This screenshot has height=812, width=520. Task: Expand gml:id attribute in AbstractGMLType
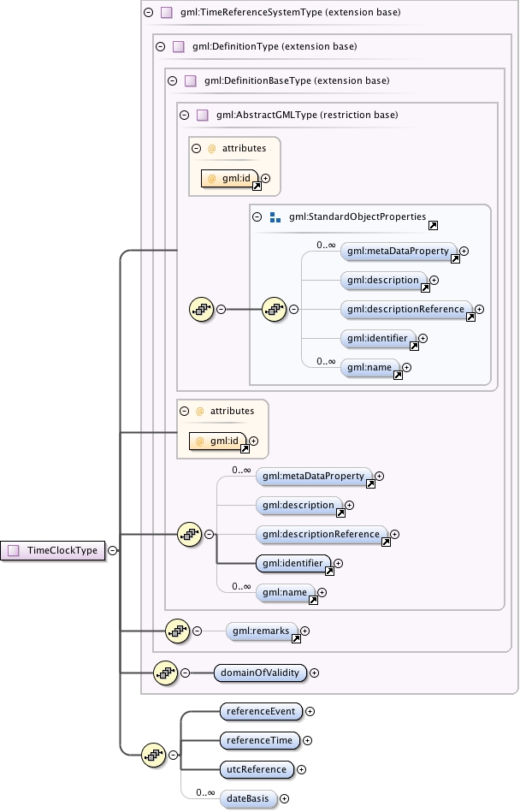pyautogui.click(x=265, y=179)
